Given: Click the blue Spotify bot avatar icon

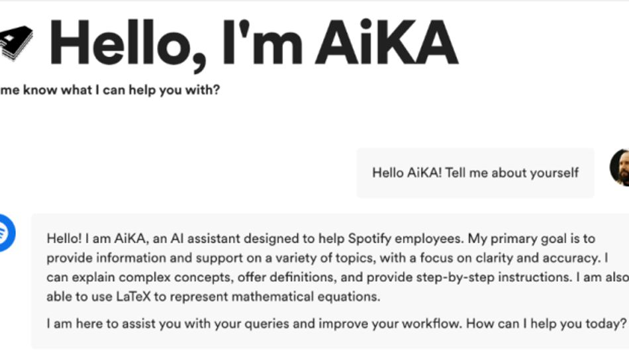Looking at the screenshot, I should 6,232.
